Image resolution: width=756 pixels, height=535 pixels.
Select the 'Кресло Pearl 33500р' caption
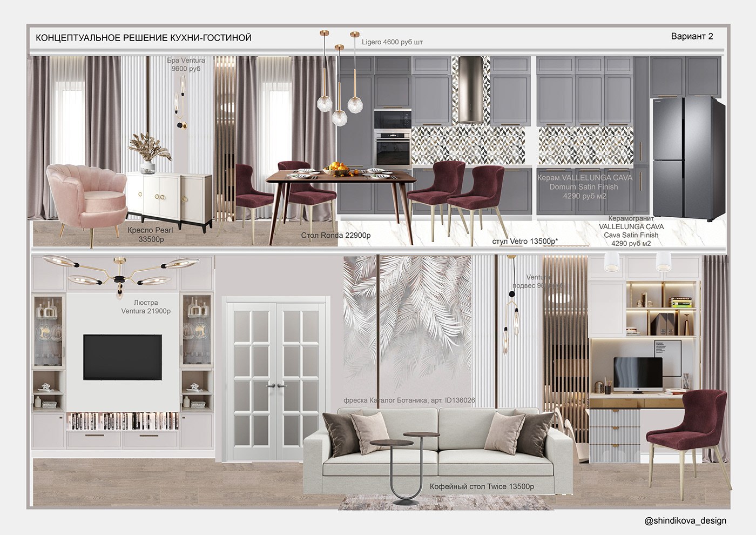pyautogui.click(x=151, y=235)
